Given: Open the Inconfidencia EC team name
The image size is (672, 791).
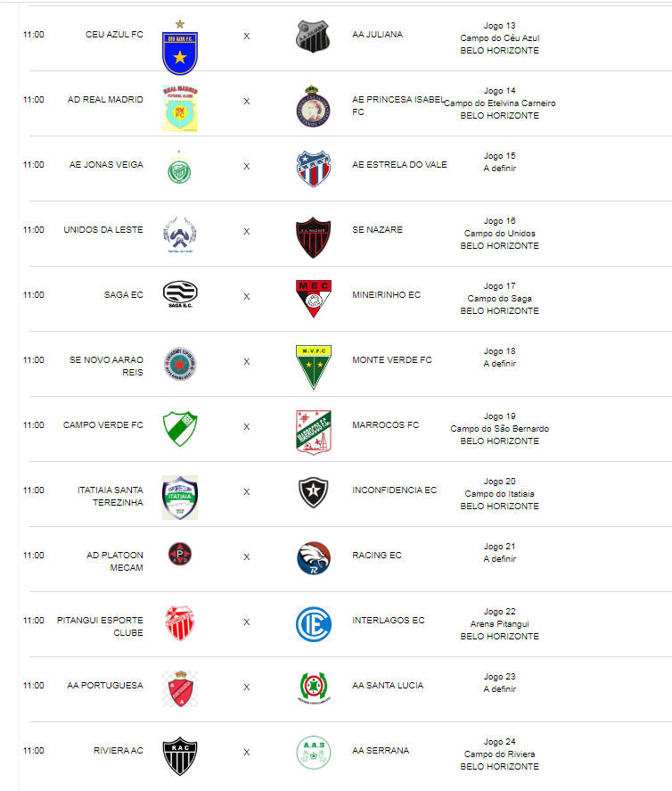Looking at the screenshot, I should click(394, 490).
